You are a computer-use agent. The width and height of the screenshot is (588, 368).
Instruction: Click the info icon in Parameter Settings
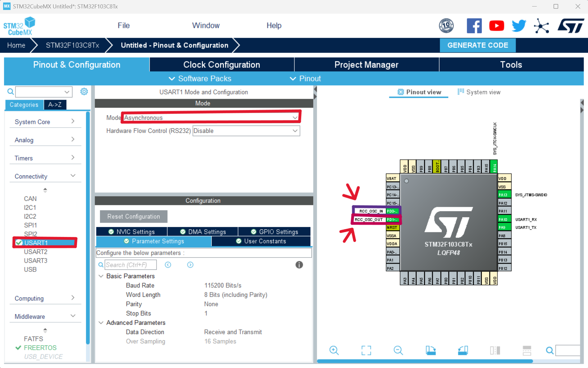299,265
